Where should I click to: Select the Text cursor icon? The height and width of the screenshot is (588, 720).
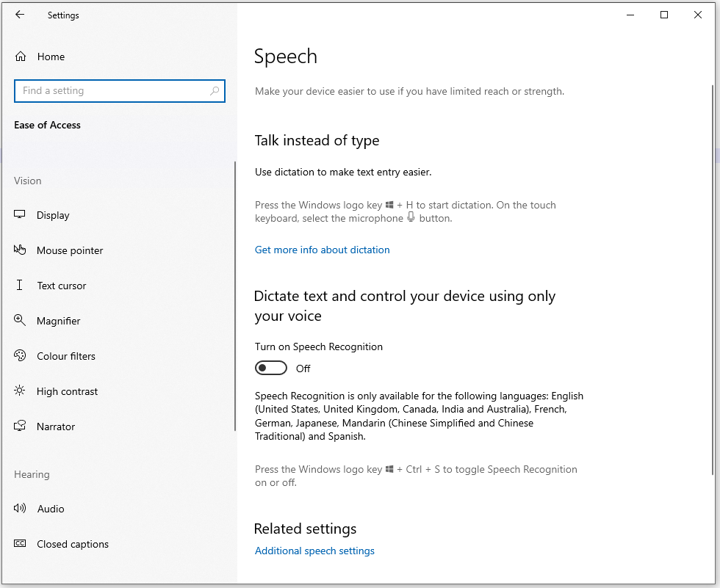(19, 286)
